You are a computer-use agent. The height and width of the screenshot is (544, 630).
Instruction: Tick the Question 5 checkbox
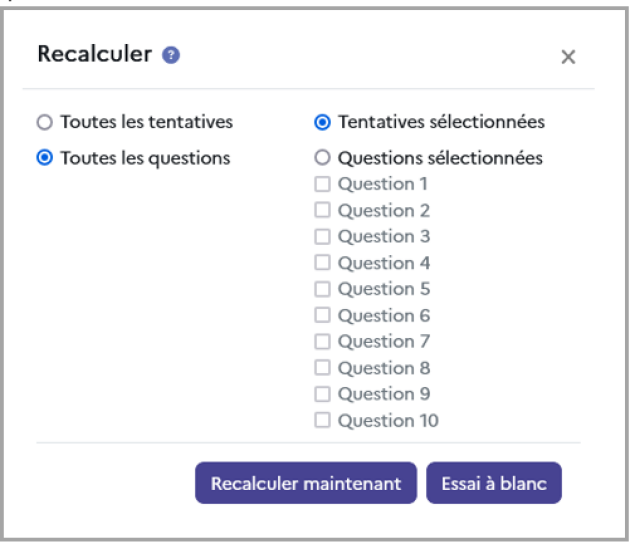(x=322, y=289)
